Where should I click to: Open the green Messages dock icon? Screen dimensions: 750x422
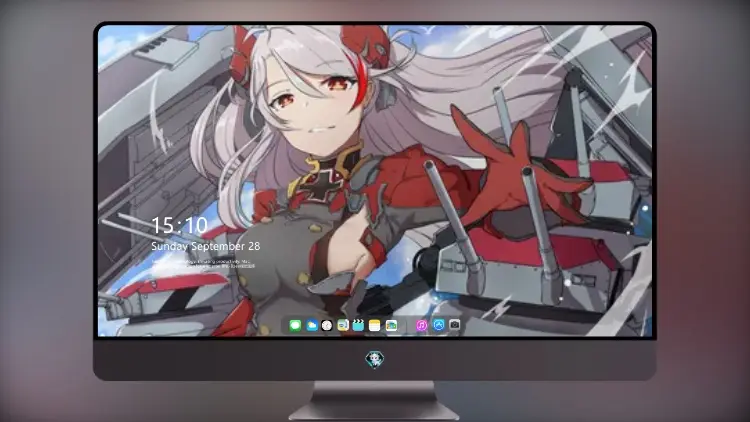(x=295, y=326)
